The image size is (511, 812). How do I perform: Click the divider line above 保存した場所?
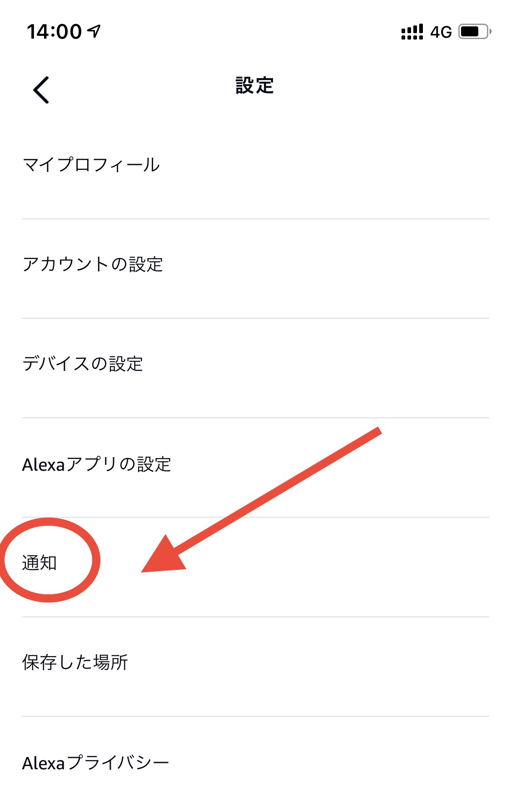pyautogui.click(x=255, y=617)
